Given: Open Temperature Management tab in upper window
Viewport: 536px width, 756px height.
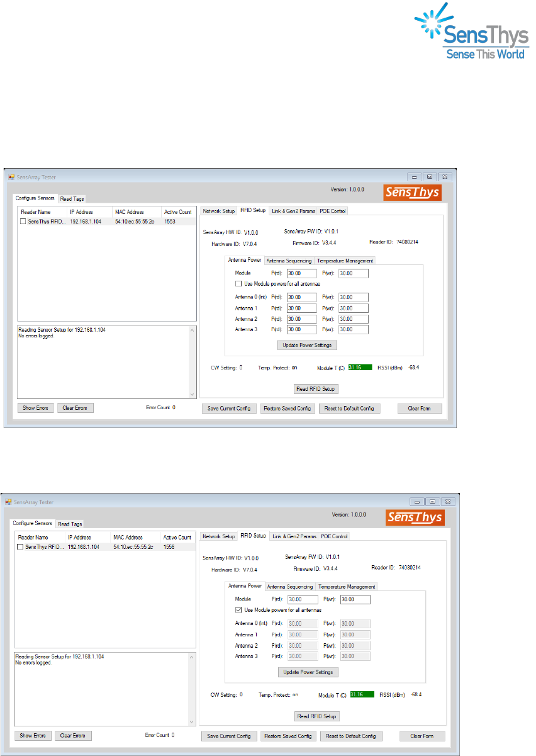Looking at the screenshot, I should coord(345,261).
